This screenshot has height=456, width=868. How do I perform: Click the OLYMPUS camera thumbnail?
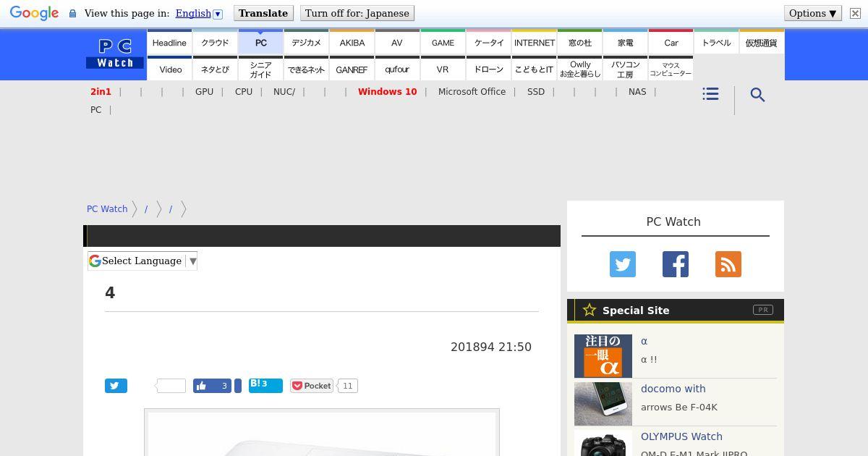click(603, 443)
